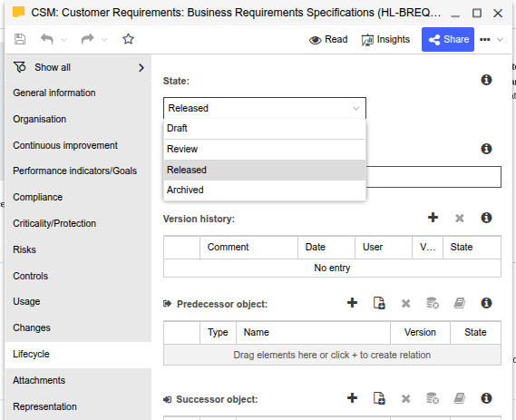The width and height of the screenshot is (516, 420).
Task: Add a Predecessor object relation
Action: (x=352, y=303)
